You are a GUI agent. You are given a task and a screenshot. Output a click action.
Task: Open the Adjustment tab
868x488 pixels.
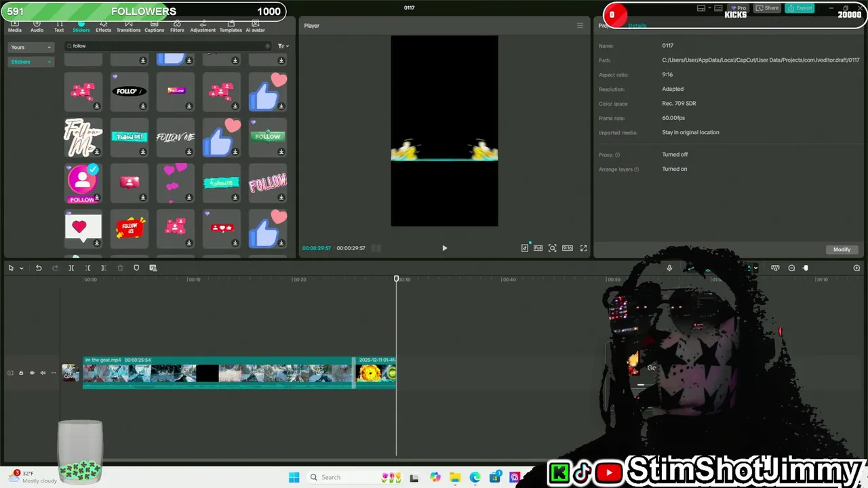(x=203, y=26)
